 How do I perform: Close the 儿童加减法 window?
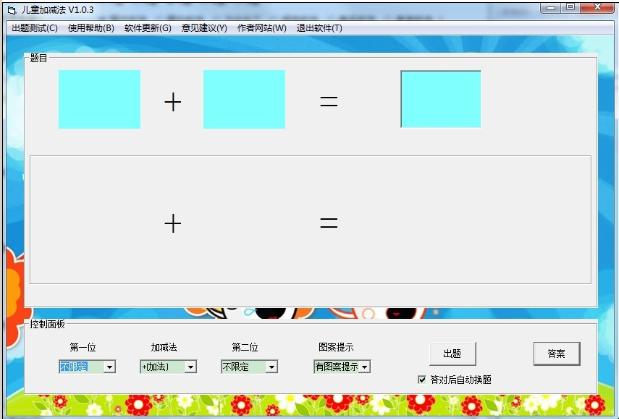click(596, 7)
